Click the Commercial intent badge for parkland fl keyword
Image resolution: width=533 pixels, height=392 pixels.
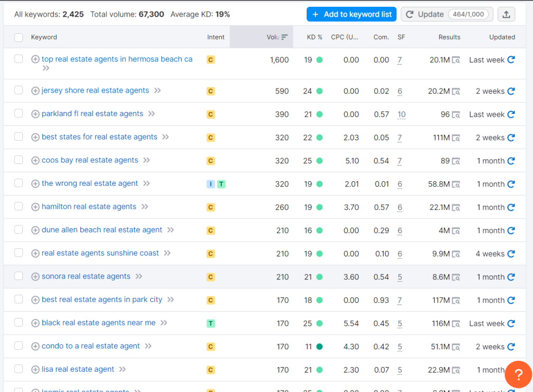[210, 113]
